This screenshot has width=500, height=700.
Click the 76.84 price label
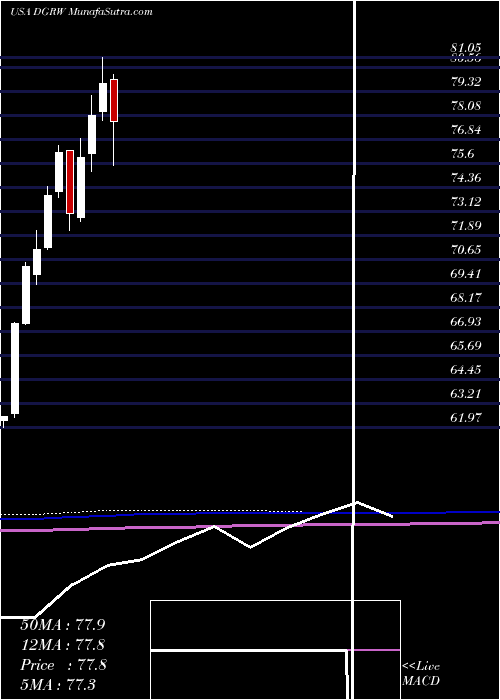point(466,130)
